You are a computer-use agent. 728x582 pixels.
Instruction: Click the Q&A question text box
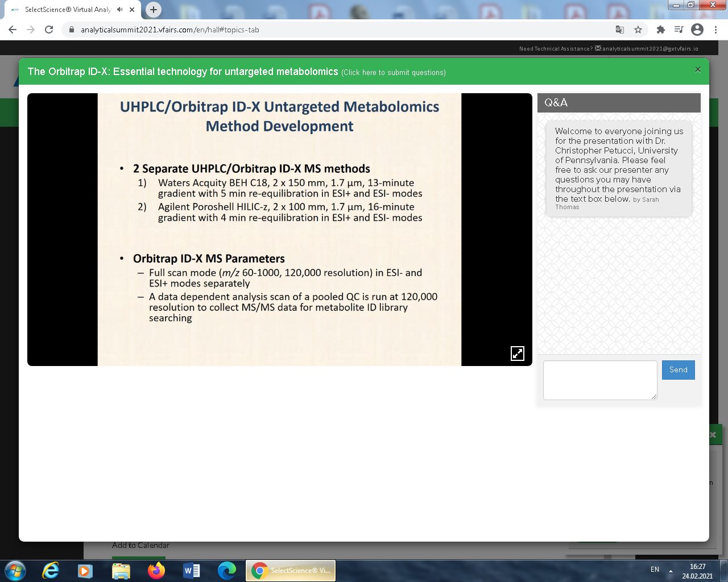pos(600,380)
